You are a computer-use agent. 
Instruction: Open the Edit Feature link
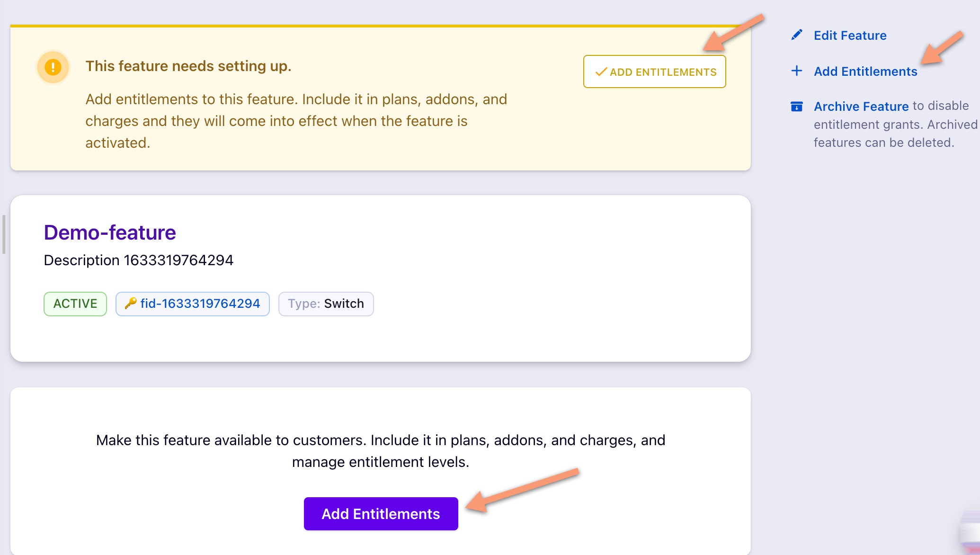tap(850, 36)
